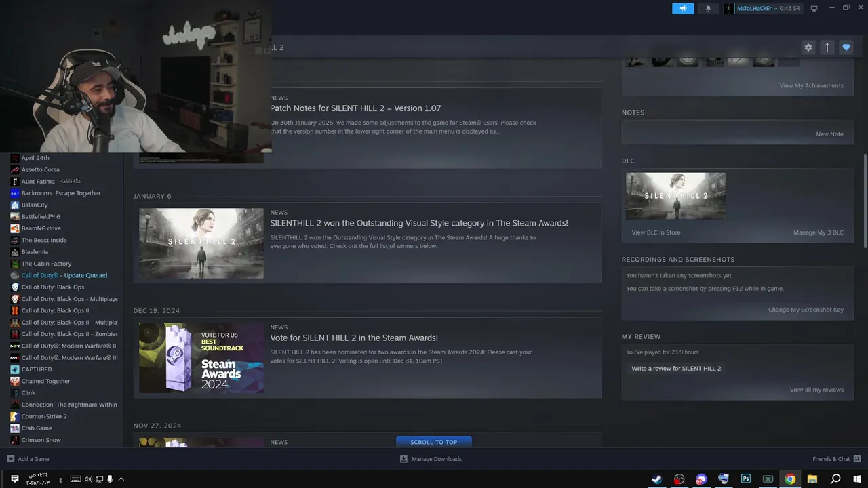Click The Cabin Factory game icon
Image resolution: width=868 pixels, height=488 pixels.
point(15,264)
